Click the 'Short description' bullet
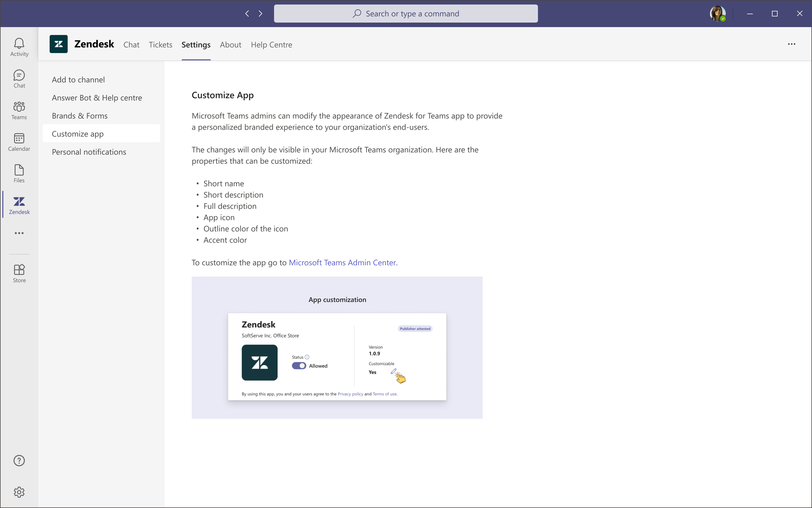Image resolution: width=812 pixels, height=508 pixels. (233, 195)
